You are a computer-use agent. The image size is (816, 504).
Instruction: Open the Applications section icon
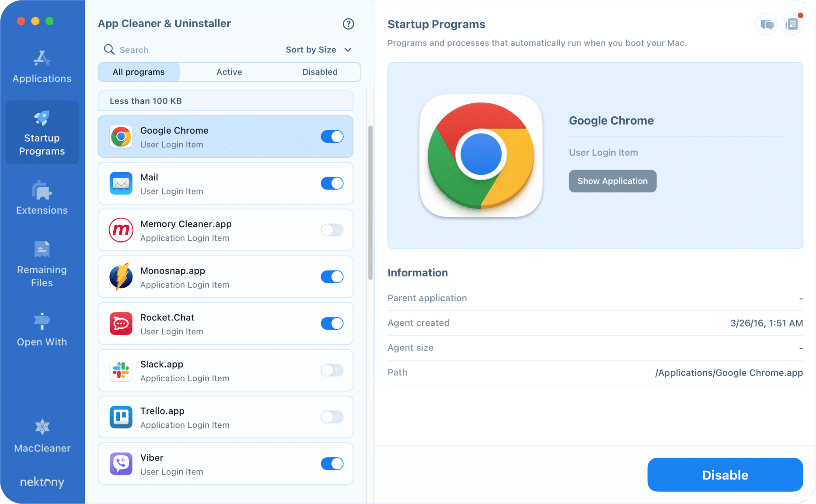click(42, 58)
